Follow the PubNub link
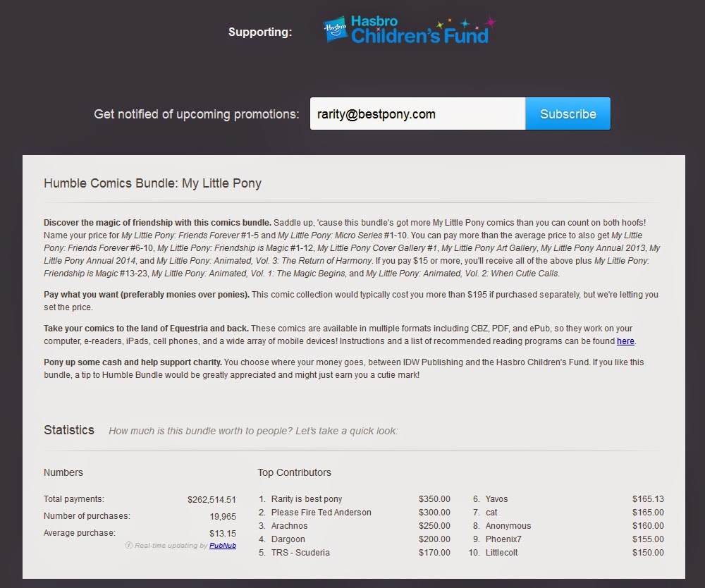The height and width of the screenshot is (588, 705). point(223,545)
